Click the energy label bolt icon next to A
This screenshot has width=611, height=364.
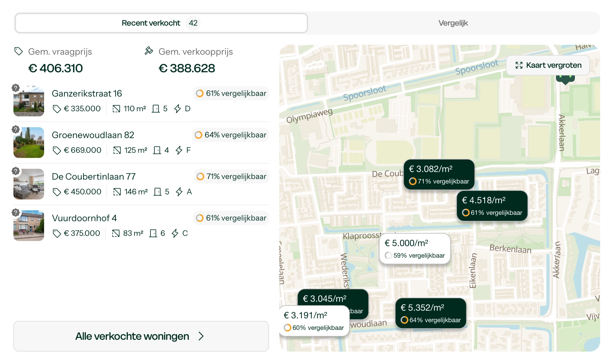(179, 192)
